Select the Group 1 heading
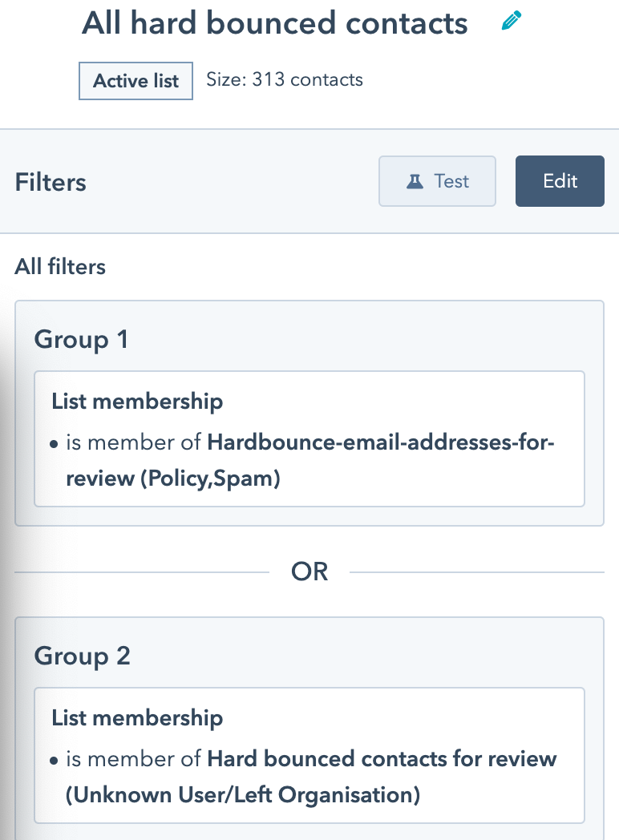 (x=81, y=339)
